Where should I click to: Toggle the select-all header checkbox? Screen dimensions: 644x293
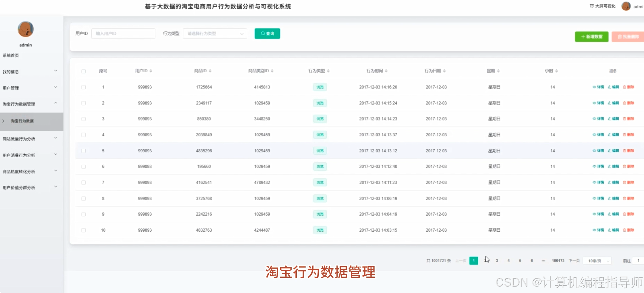[x=84, y=71]
